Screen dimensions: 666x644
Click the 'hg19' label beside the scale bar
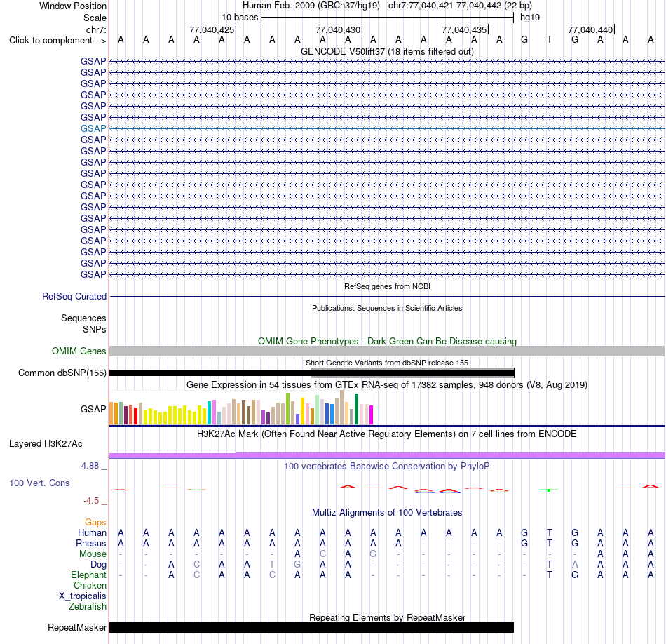pyautogui.click(x=530, y=18)
